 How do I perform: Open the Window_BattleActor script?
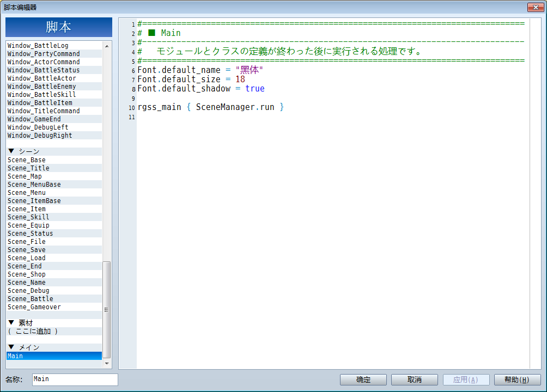tap(54, 78)
